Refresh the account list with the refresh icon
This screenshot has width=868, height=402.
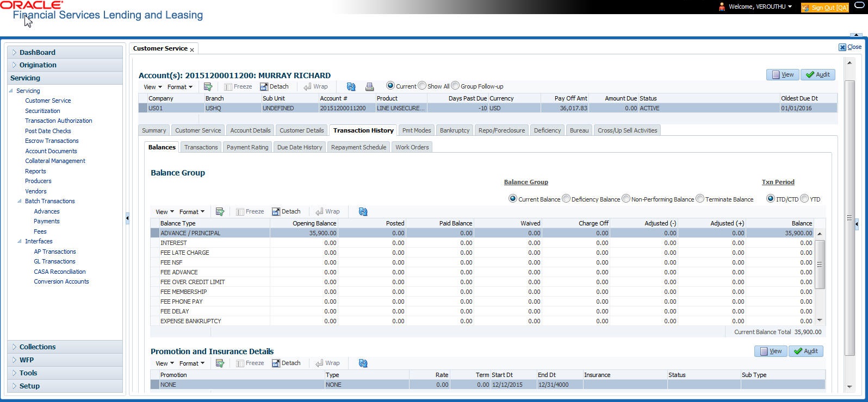point(351,86)
